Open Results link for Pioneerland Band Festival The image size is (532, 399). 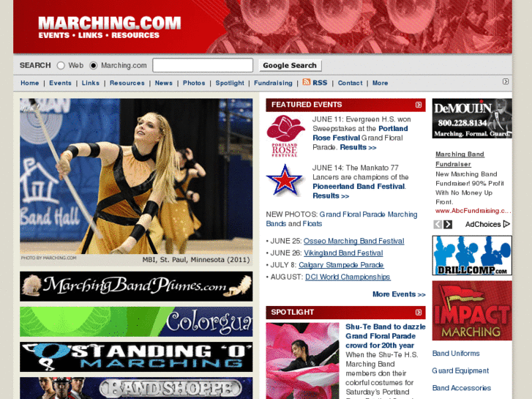[x=331, y=196]
